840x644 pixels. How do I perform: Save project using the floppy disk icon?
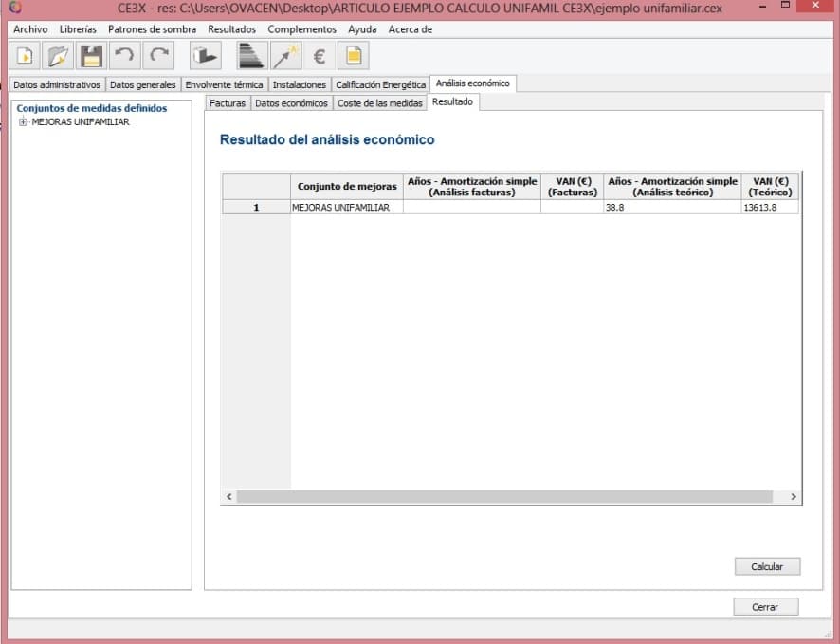[91, 57]
